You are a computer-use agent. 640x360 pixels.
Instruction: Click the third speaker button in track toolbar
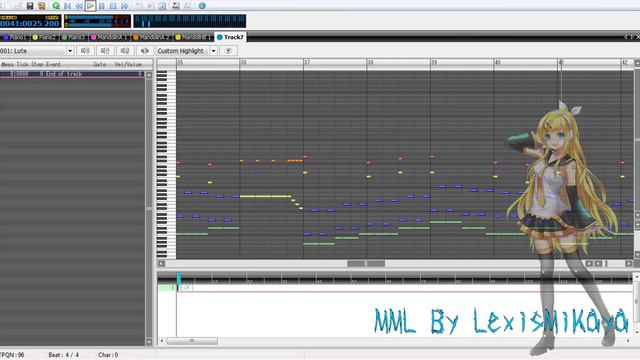pyautogui.click(x=124, y=51)
